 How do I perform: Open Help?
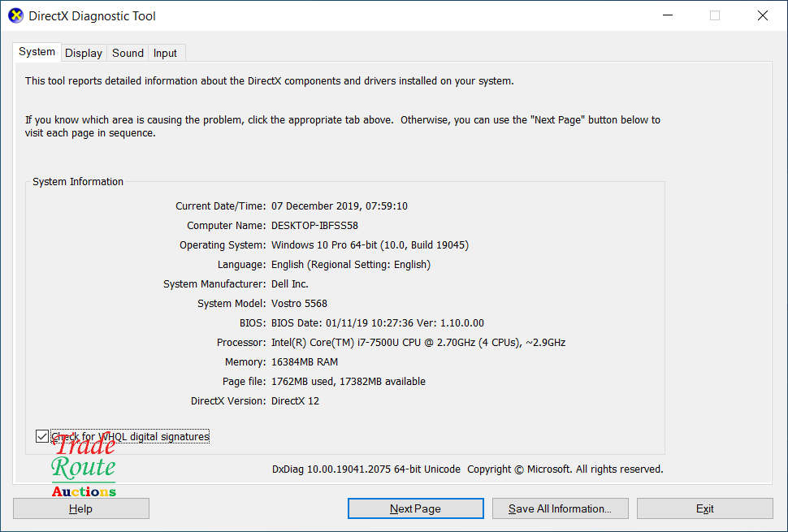pyautogui.click(x=80, y=508)
